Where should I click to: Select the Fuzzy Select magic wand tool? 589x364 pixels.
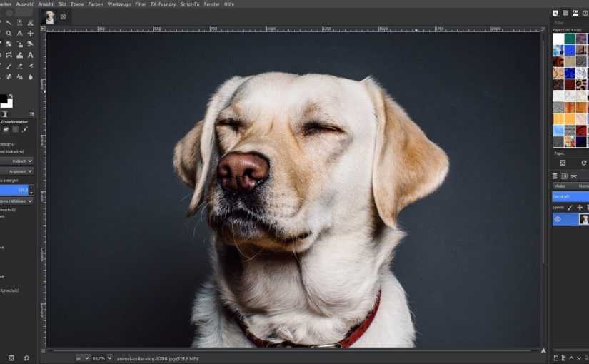[x=9, y=23]
